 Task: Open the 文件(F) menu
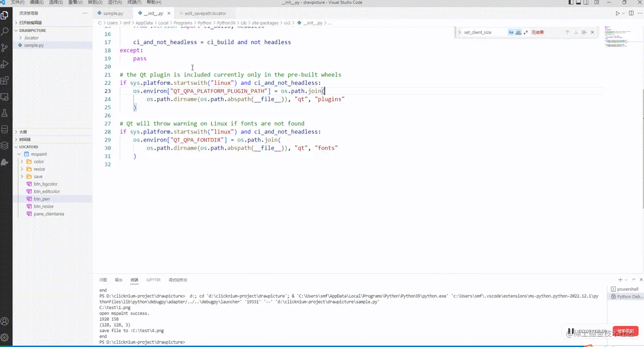coord(17,3)
